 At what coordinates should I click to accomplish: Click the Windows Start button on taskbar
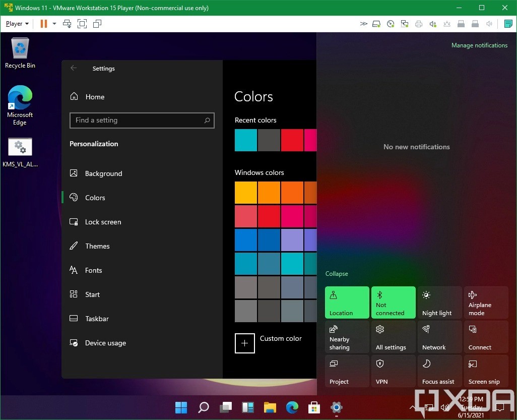tap(181, 407)
